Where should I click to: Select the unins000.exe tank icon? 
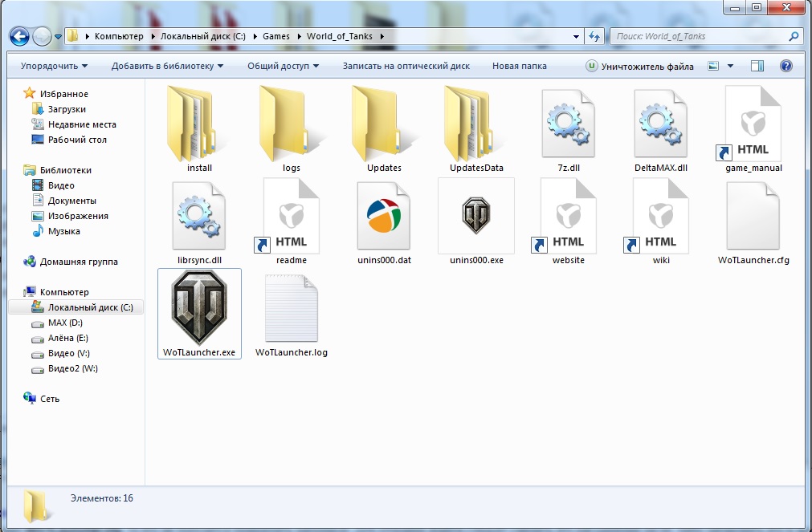point(475,215)
